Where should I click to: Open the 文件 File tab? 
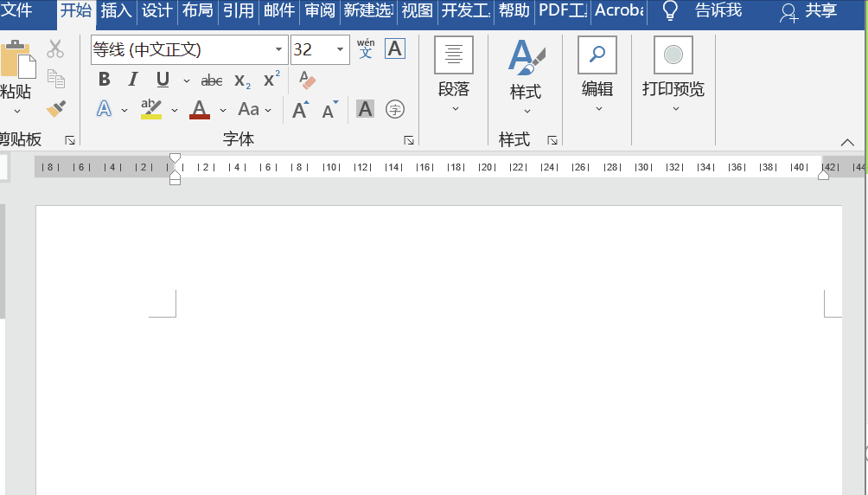click(16, 10)
